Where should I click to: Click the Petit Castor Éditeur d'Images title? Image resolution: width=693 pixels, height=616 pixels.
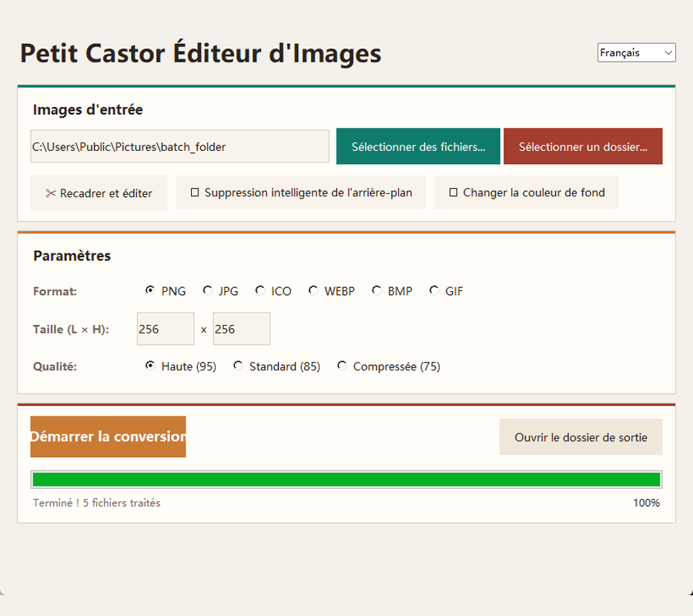pos(201,53)
